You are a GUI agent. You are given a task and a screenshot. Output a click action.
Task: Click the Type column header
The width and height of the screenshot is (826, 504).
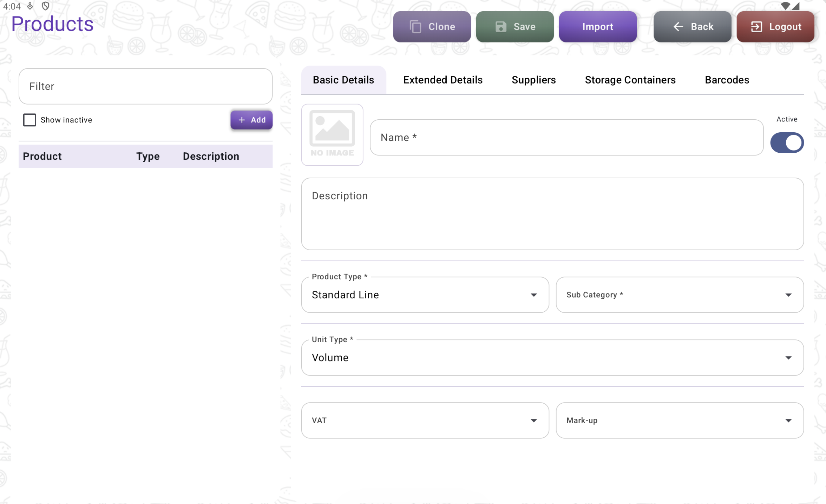[x=148, y=156]
